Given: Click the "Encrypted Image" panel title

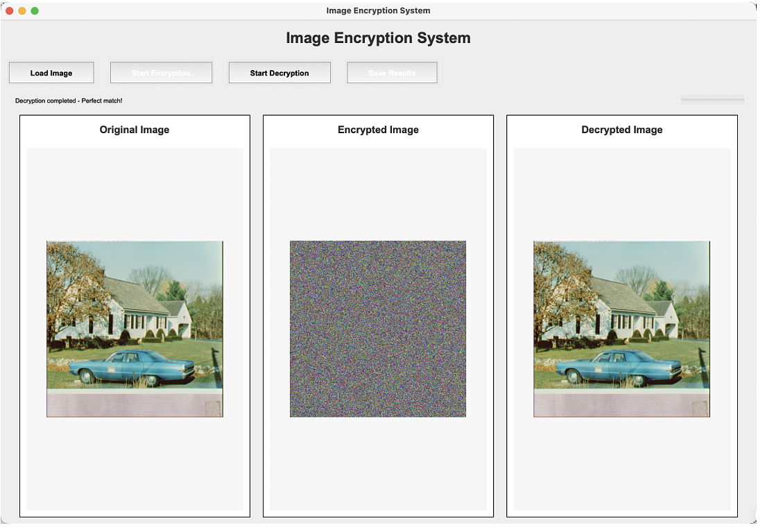Looking at the screenshot, I should click(x=378, y=130).
